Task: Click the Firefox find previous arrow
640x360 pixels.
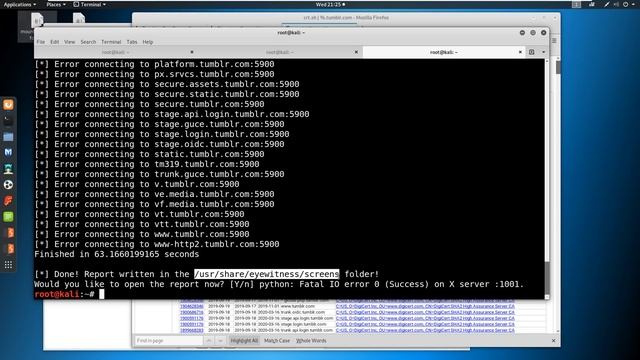Action: click(x=209, y=340)
